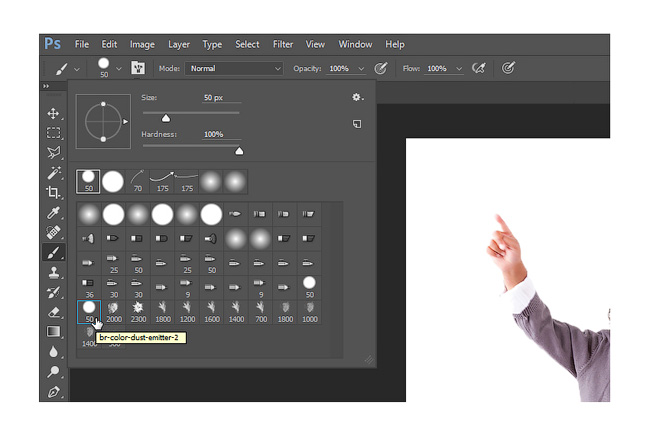The image size is (650, 438).
Task: Expand brush angle preview flyout arrow
Action: (x=125, y=121)
